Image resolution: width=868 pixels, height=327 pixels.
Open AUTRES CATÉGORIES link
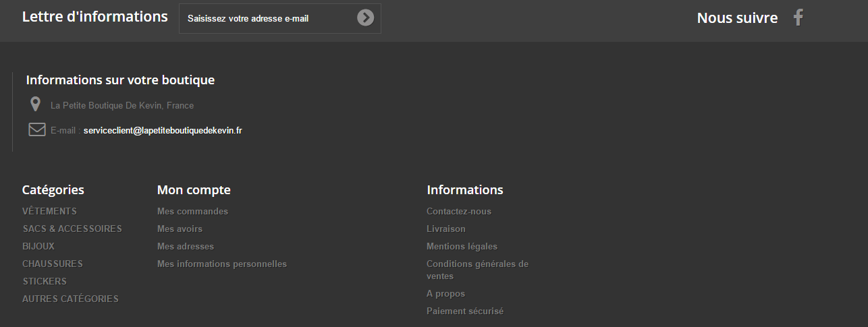click(x=70, y=299)
